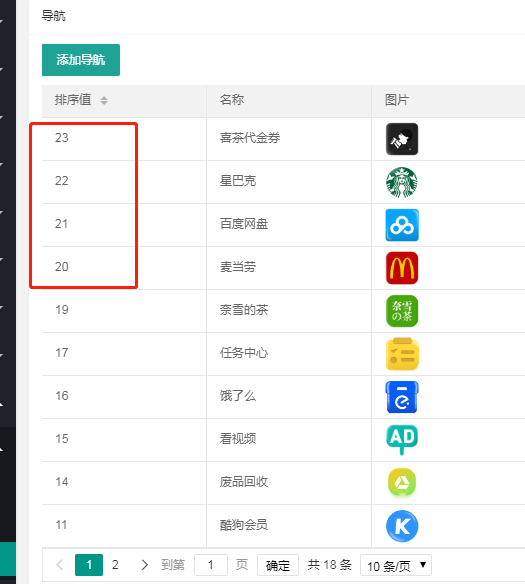
Task: Click the 星巴克 name cell
Action: pyautogui.click(x=289, y=182)
